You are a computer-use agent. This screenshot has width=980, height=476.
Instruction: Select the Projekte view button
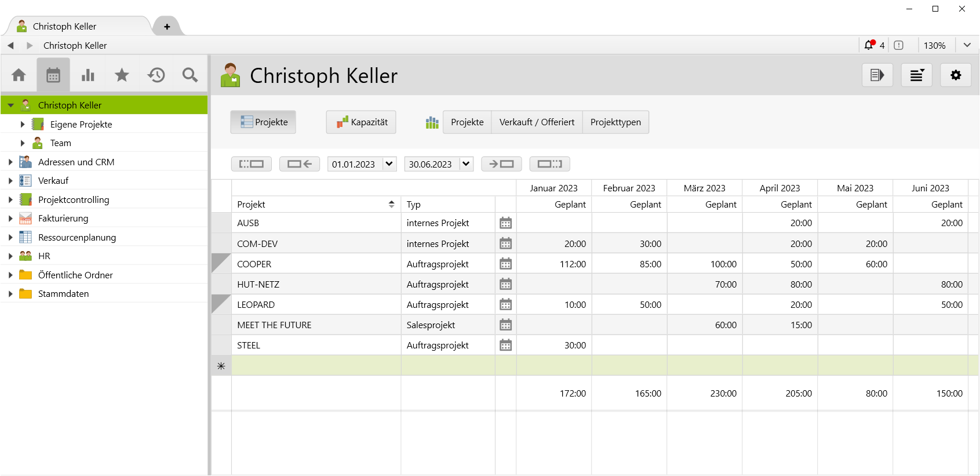(x=263, y=122)
